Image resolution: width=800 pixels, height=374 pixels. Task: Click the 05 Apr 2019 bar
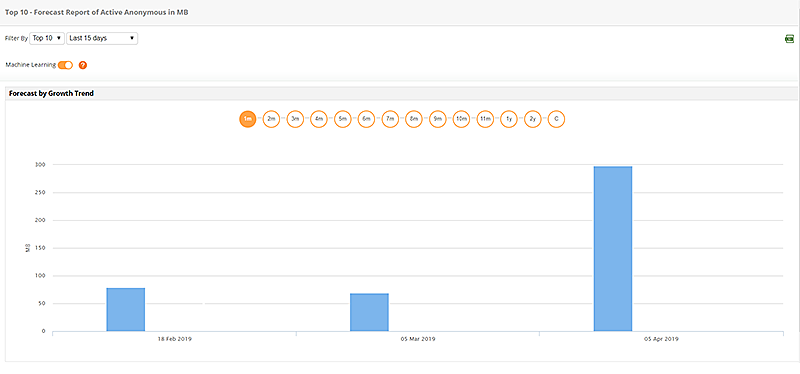click(613, 249)
